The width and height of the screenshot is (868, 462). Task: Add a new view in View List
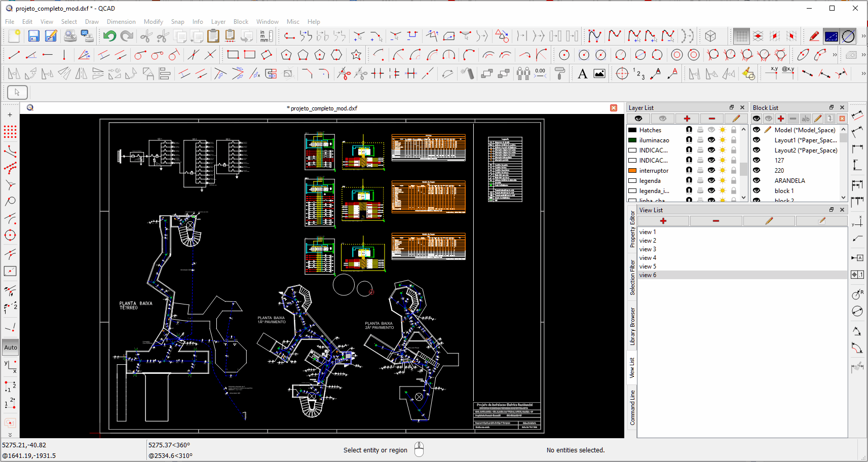[x=663, y=221]
